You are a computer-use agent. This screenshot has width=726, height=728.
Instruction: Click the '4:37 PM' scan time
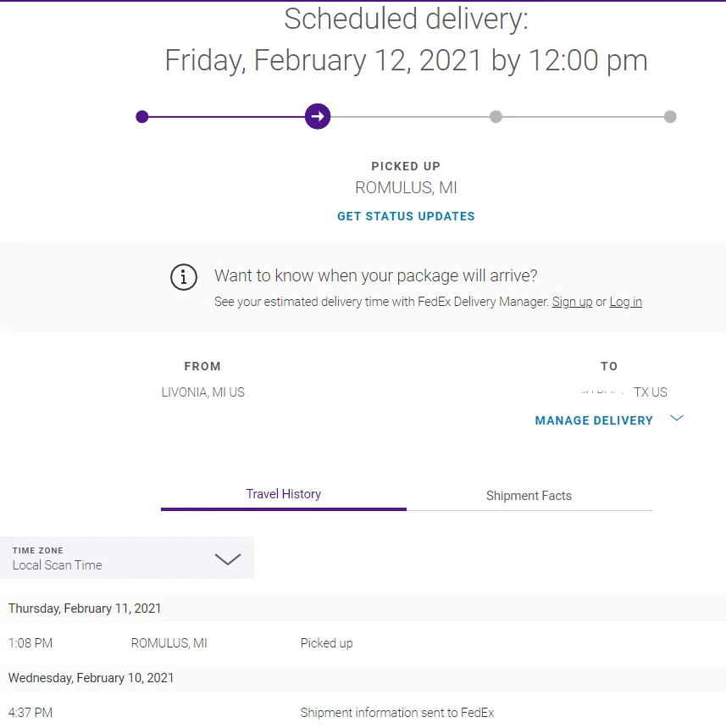(x=30, y=713)
